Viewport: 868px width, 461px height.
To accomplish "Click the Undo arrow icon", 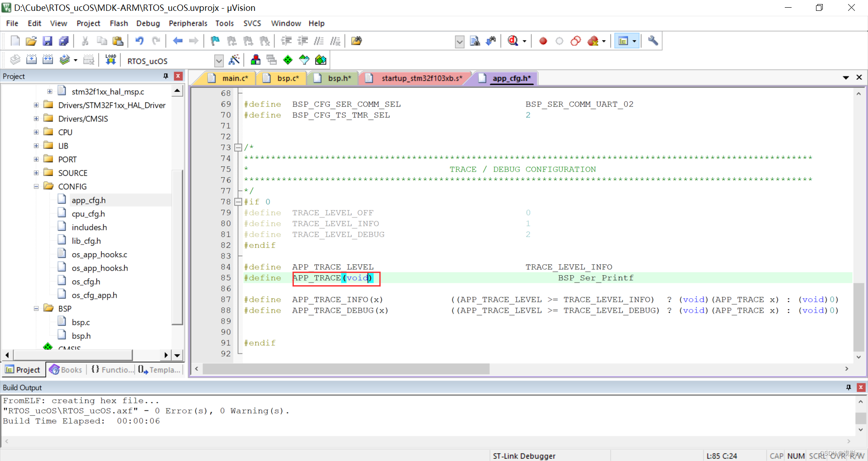I will point(139,41).
